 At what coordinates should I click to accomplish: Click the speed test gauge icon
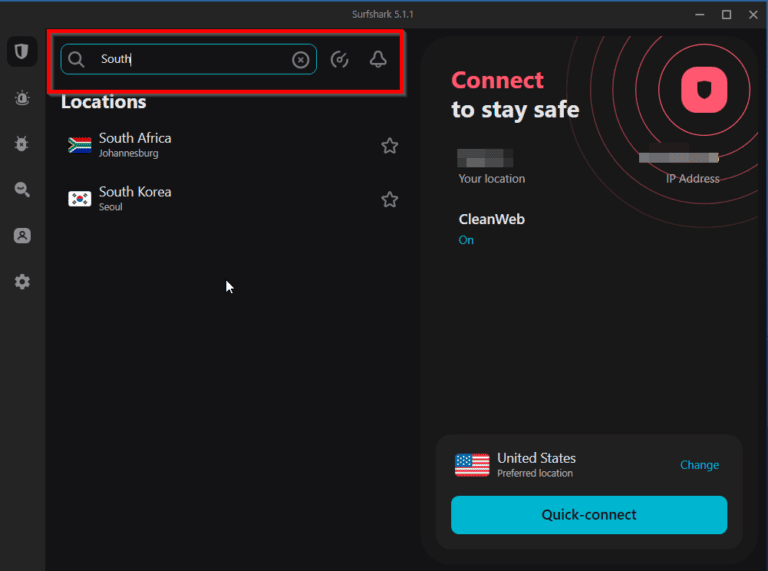tap(339, 60)
